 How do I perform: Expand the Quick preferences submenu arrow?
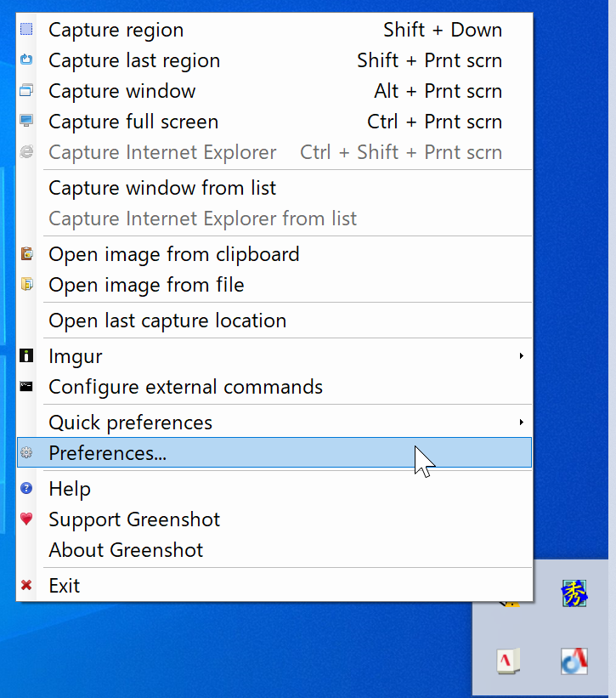tap(521, 423)
